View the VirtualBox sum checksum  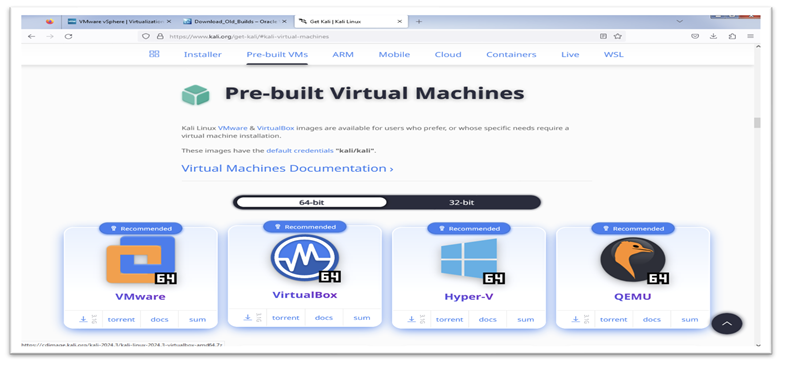pyautogui.click(x=362, y=318)
